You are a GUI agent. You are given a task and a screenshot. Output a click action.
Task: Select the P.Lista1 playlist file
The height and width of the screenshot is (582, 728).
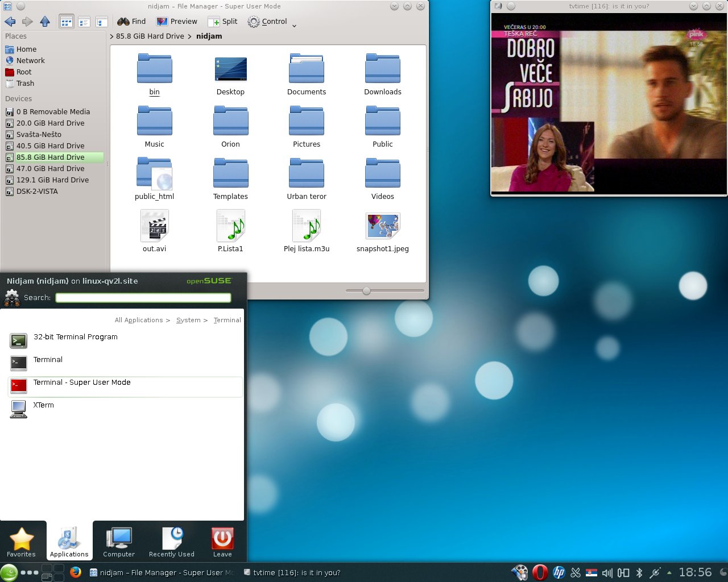230,226
